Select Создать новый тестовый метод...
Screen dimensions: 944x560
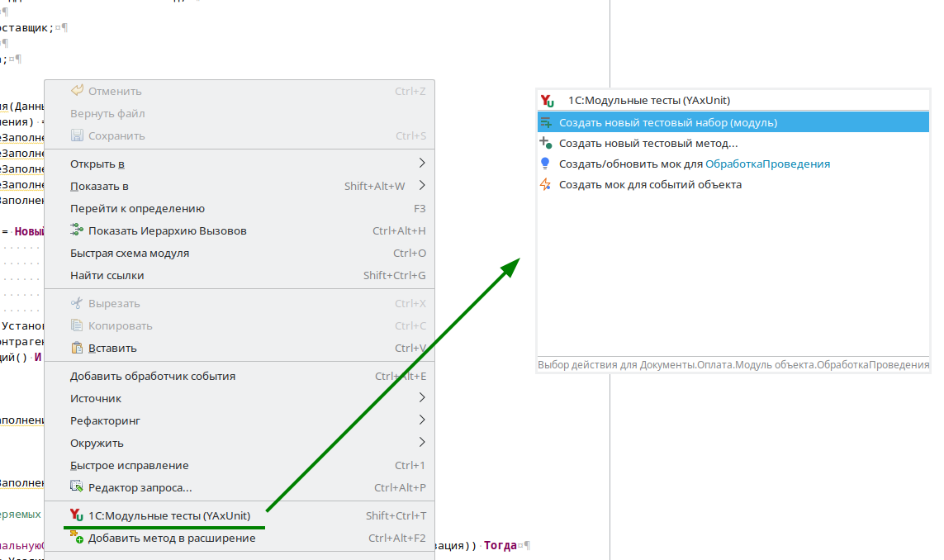(x=733, y=144)
